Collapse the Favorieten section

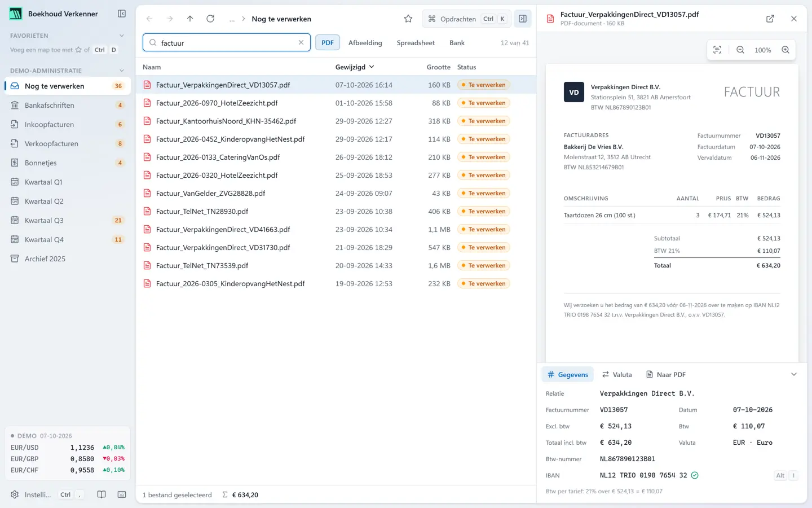coord(122,36)
